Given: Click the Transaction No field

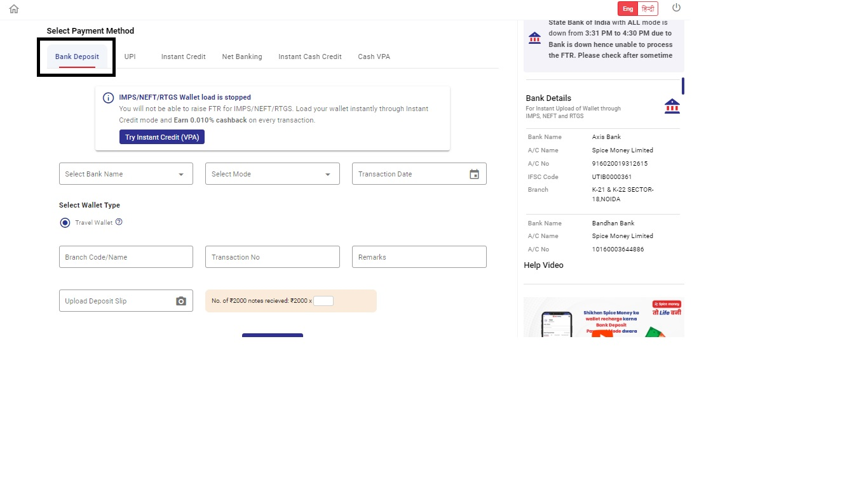Looking at the screenshot, I should click(273, 257).
